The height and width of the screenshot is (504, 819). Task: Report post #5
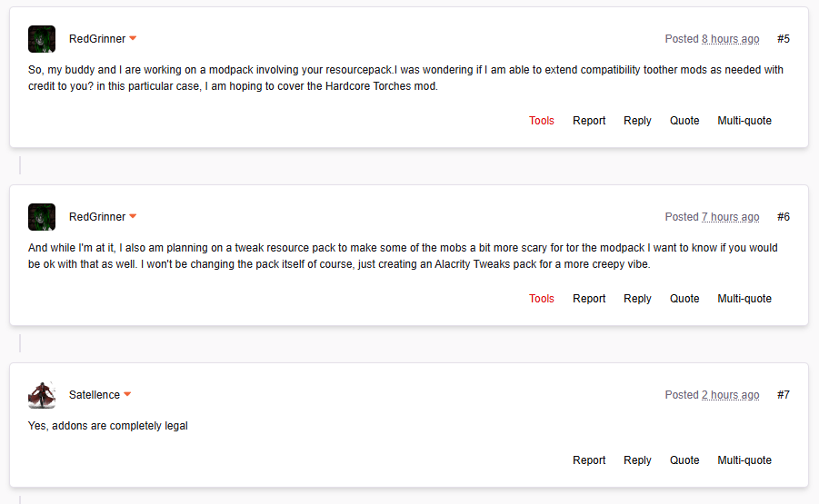[589, 121]
